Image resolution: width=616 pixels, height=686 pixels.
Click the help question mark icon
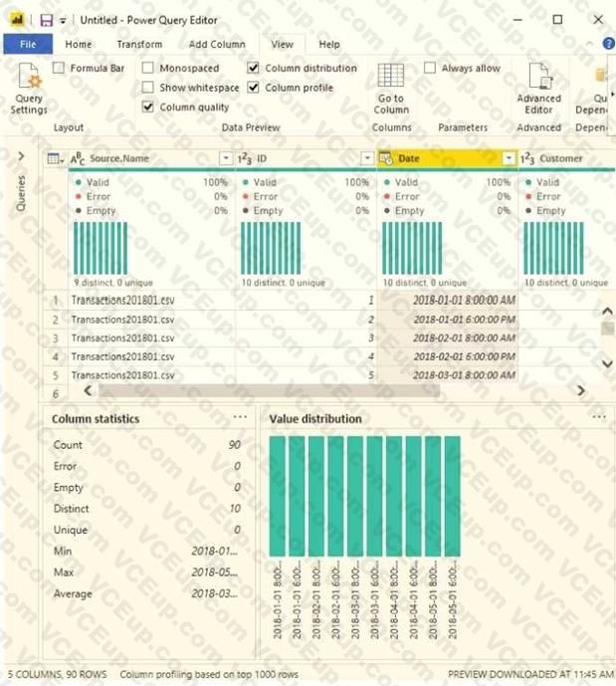pos(609,44)
